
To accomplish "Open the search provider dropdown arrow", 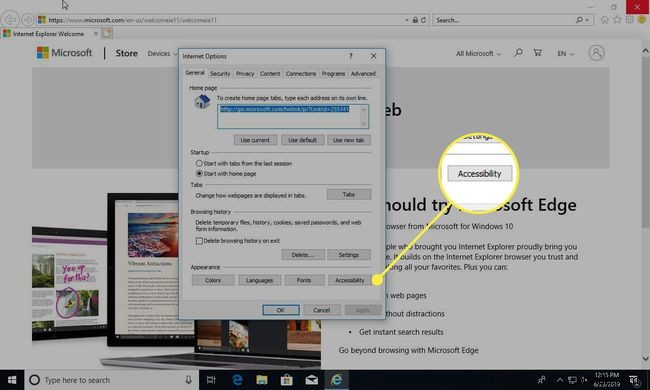I will (587, 20).
